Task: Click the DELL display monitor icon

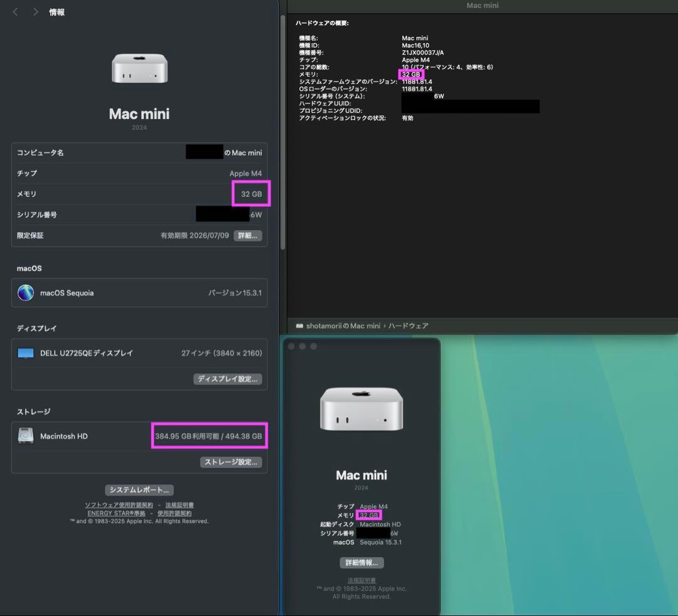Action: point(26,353)
